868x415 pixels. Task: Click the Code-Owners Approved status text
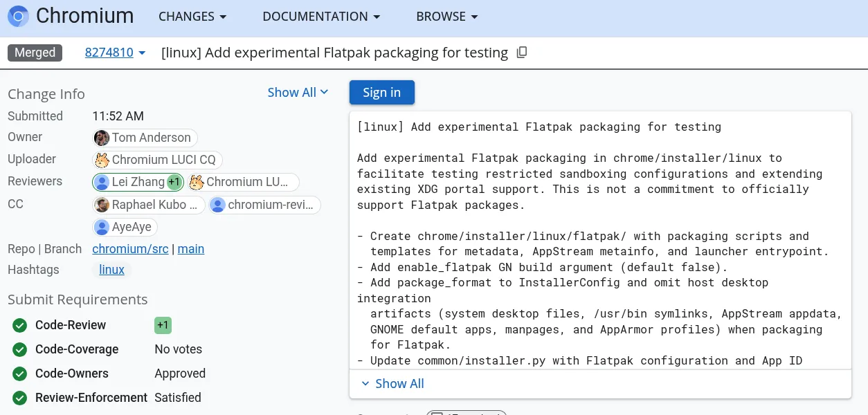[x=180, y=373]
